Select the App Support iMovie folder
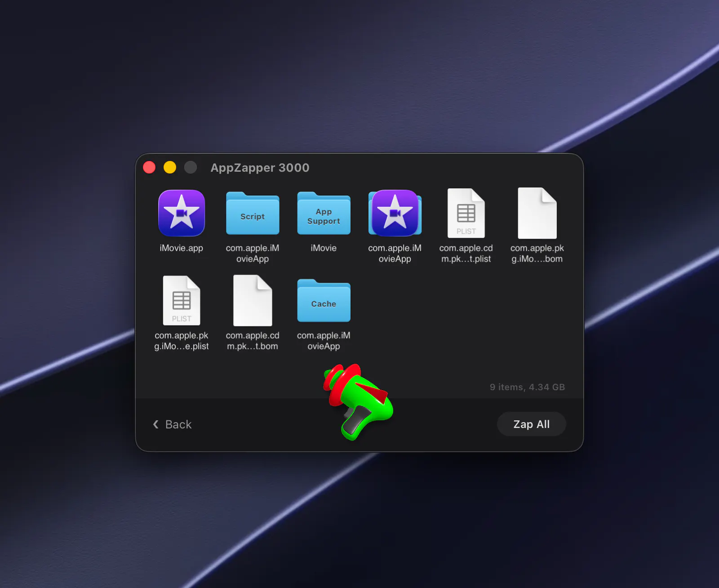 (324, 214)
